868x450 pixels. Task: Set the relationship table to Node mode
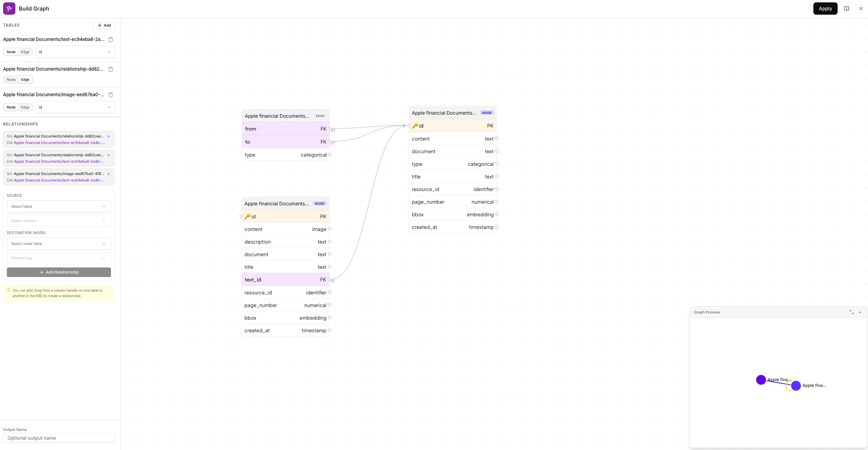coord(11,79)
